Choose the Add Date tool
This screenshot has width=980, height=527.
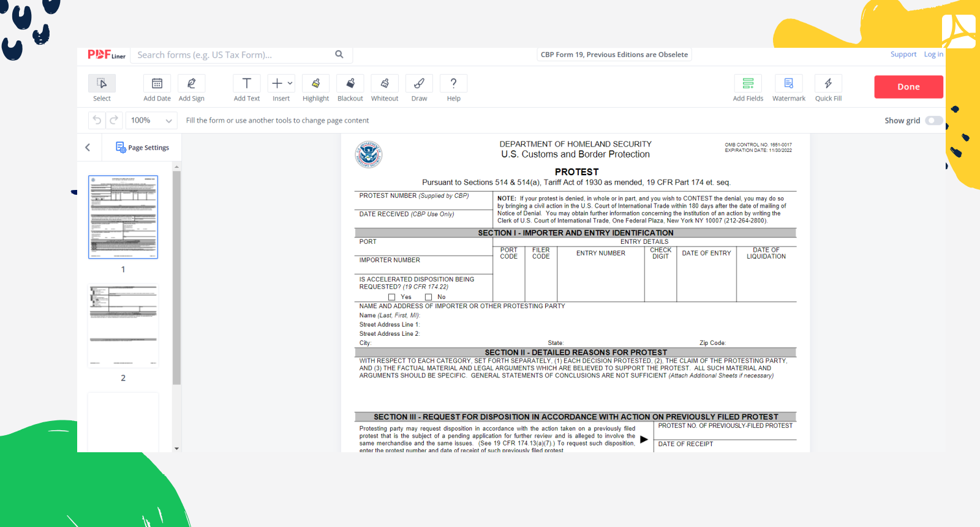[x=157, y=83]
